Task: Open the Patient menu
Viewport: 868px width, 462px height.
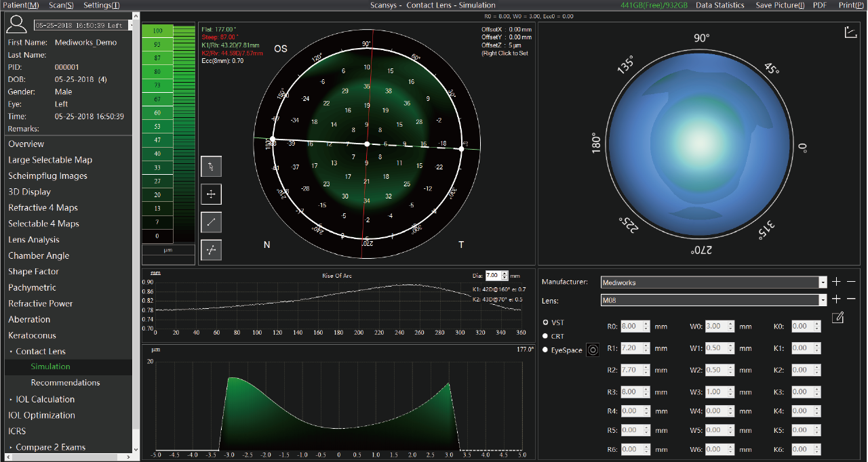Action: pos(21,5)
